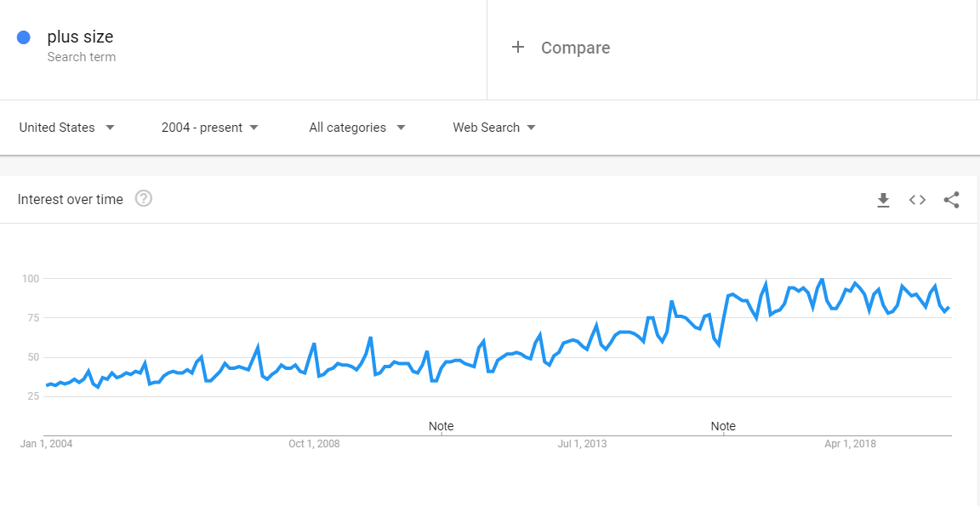Click the plus icon next to Compare
Image resolution: width=980 pixels, height=506 pixels.
pyautogui.click(x=517, y=47)
